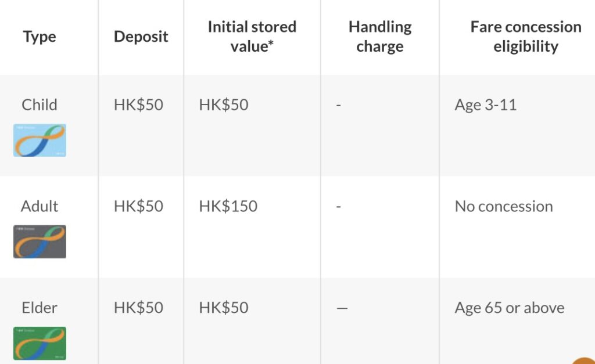Click the Age 3-11 eligibility text
The height and width of the screenshot is (364, 595).
tap(486, 105)
